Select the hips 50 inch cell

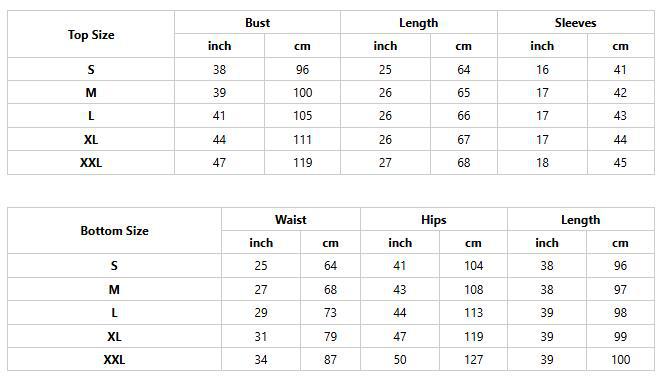click(x=400, y=359)
